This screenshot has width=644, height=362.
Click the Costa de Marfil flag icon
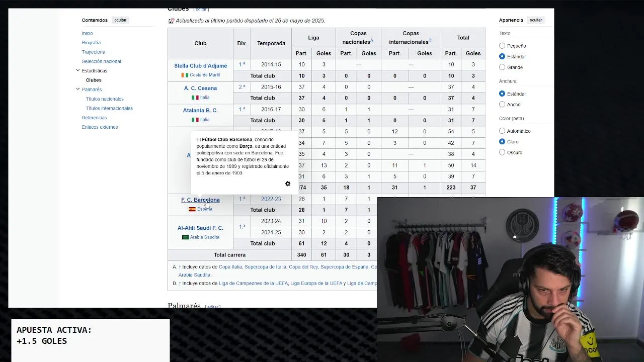click(185, 75)
